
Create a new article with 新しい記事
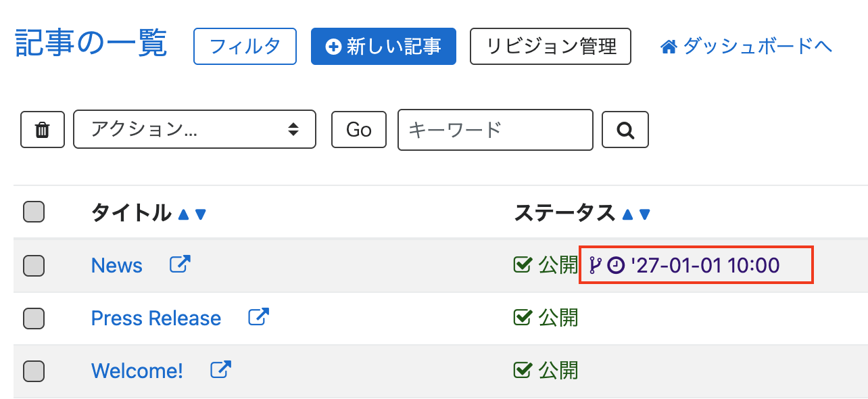pos(383,46)
